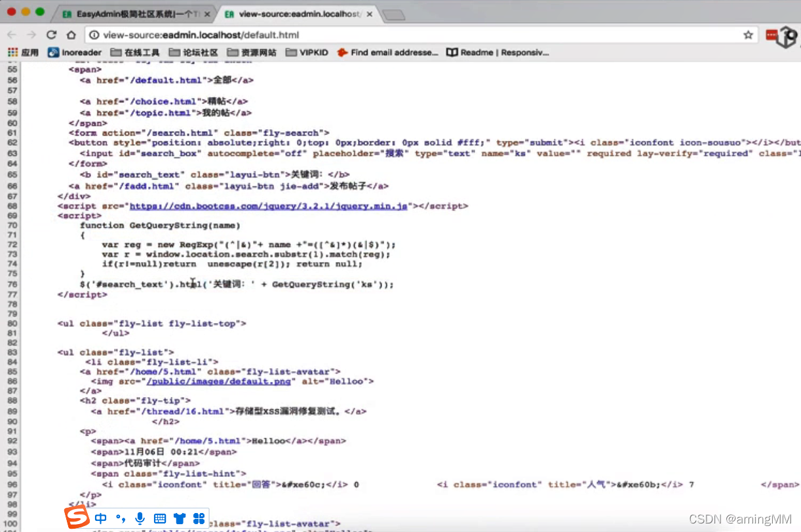Screen dimensions: 801x532
Task: Close the EasyAdmin极简社区系统 tab
Action: click(206, 14)
